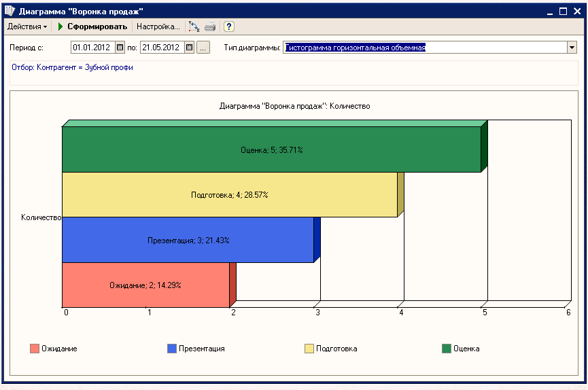Click the end date field 21.05.2012

tap(162, 48)
